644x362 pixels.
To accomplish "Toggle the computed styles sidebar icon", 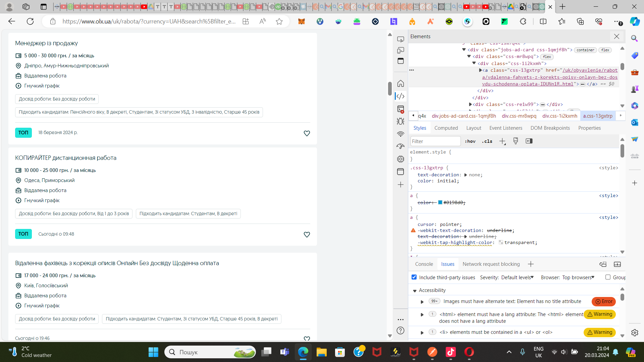I will [529, 141].
